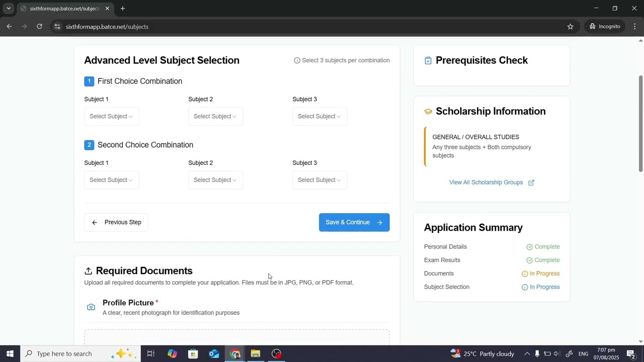This screenshot has height=362, width=644.
Task: Open File Explorer from the taskbar
Action: coord(256,353)
